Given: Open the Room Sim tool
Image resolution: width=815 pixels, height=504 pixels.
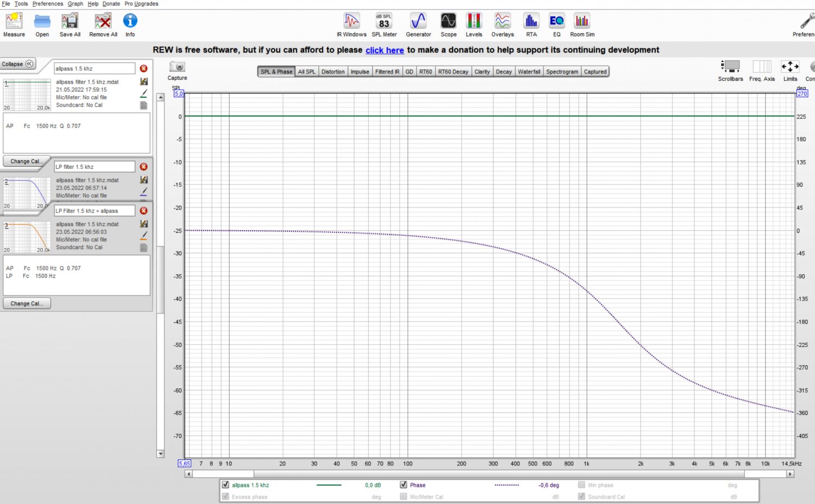Looking at the screenshot, I should pos(582,21).
